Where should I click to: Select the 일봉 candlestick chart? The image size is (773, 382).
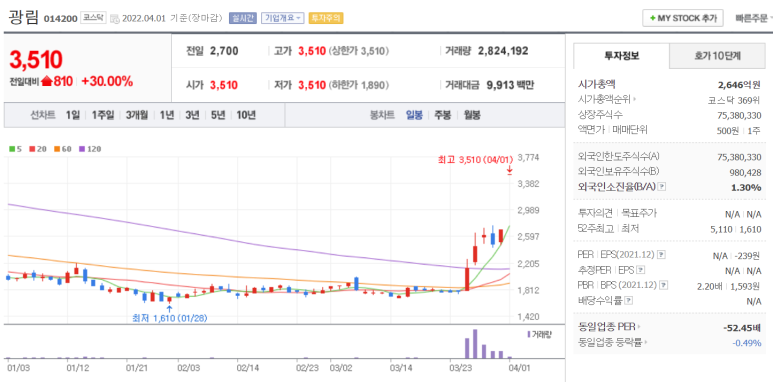pos(414,115)
